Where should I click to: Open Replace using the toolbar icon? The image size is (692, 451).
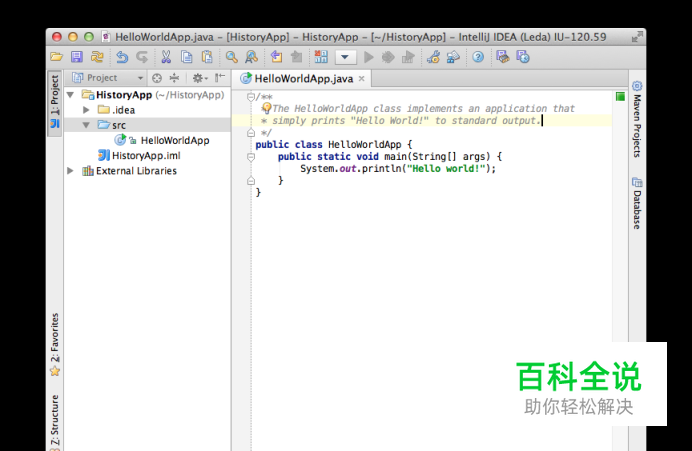[x=252, y=57]
